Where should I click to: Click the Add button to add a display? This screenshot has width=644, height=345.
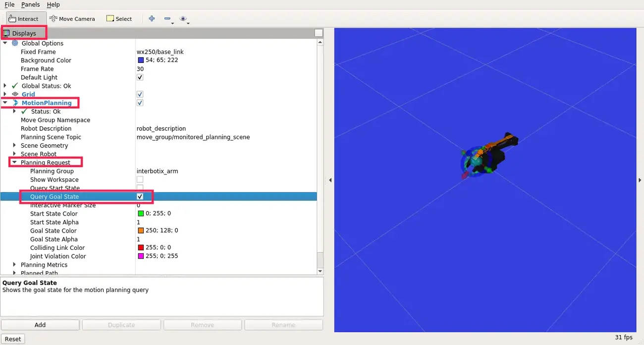click(x=40, y=325)
